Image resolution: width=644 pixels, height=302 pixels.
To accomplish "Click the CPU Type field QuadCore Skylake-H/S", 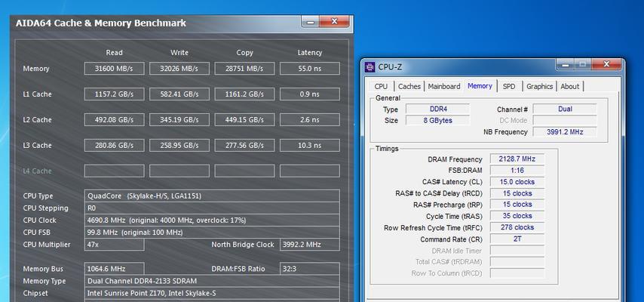I will 212,196.
